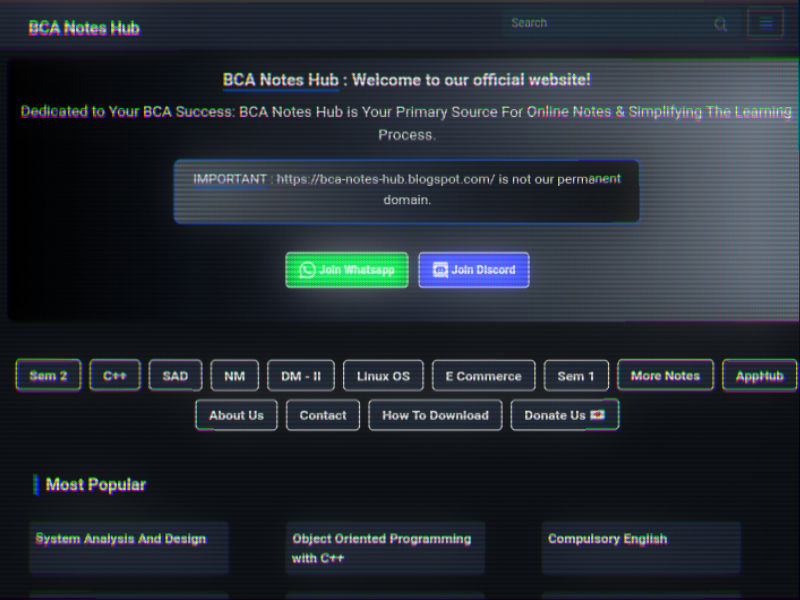Click the search magnifier icon

pyautogui.click(x=720, y=25)
